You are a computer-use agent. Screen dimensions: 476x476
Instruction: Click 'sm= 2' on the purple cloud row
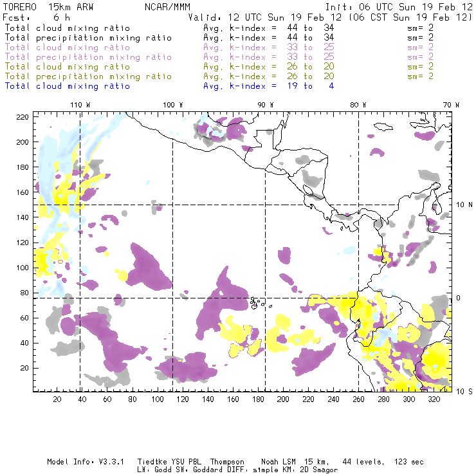(421, 48)
